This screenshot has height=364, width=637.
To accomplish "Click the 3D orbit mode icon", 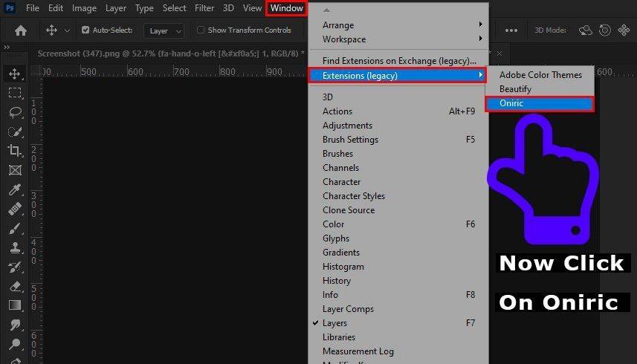I will [x=586, y=30].
